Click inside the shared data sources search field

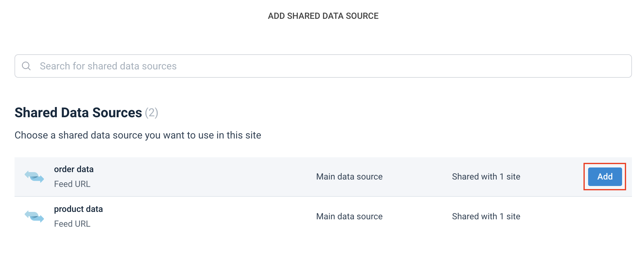(185, 66)
